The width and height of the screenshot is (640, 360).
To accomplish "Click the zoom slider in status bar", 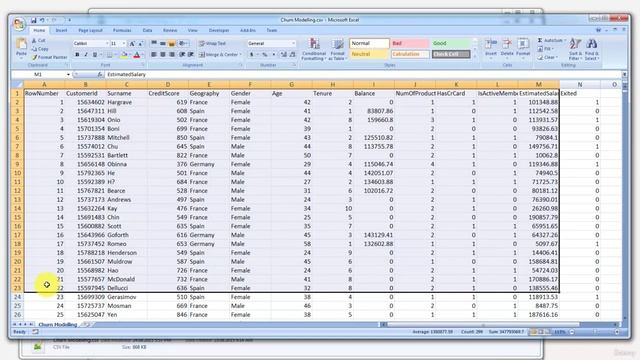I will click(595, 332).
